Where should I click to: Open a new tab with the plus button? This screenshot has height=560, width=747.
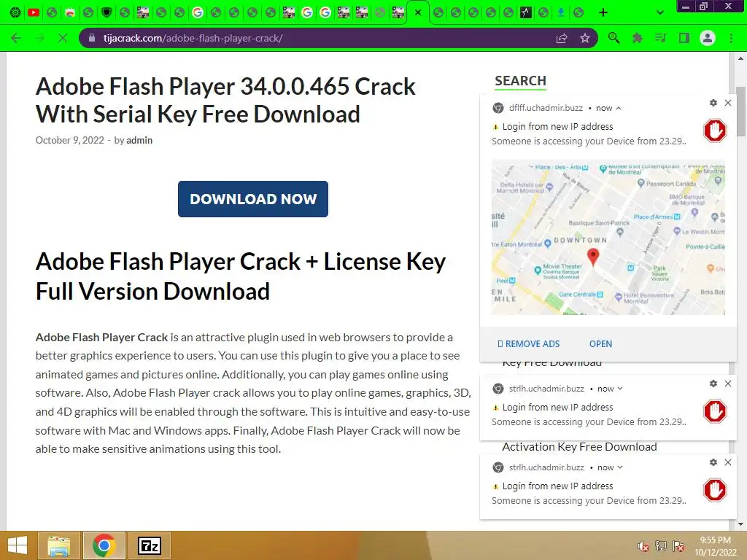pos(603,12)
